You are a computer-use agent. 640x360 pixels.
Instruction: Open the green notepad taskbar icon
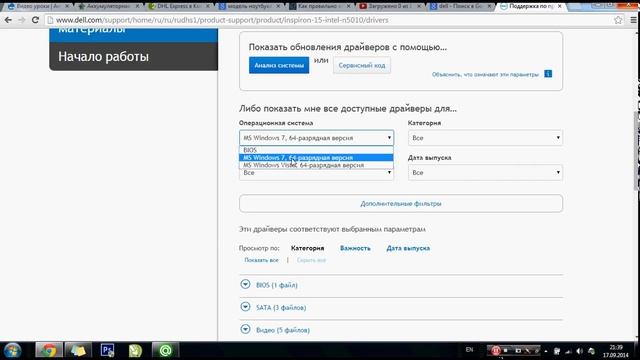pyautogui.click(x=135, y=351)
